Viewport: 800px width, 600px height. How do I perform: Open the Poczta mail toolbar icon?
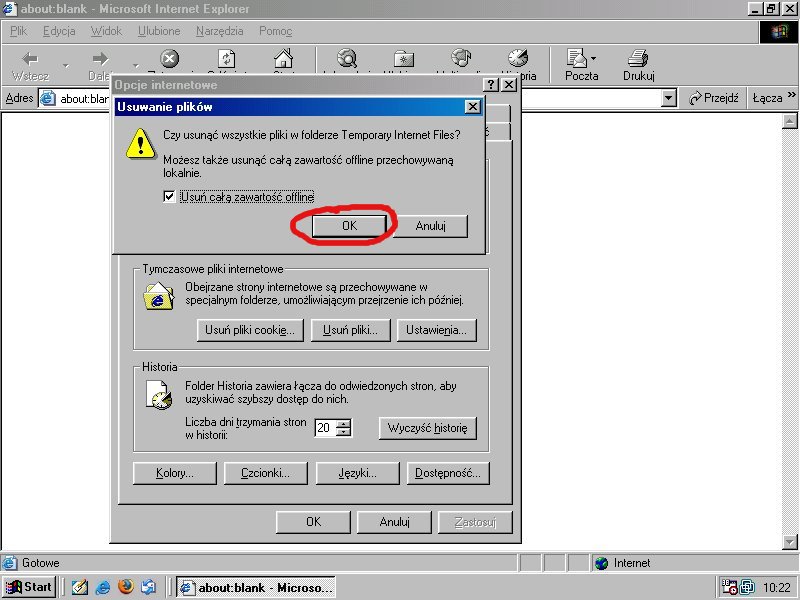[578, 58]
